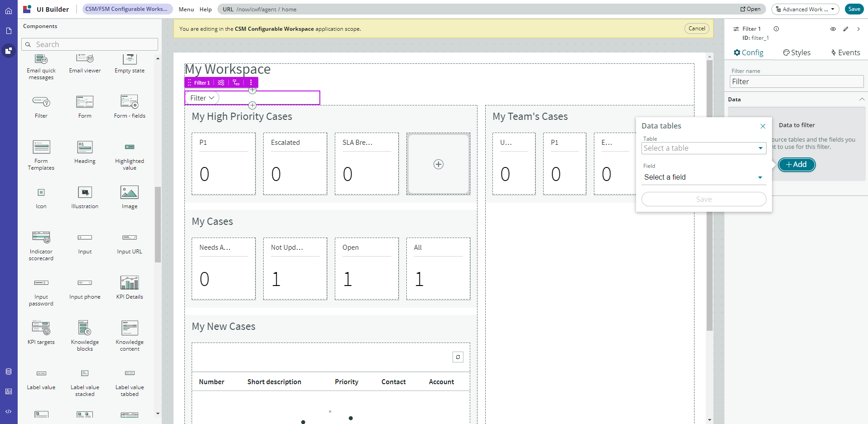Image resolution: width=868 pixels, height=424 pixels.
Task: Open Filter 1 toolbar three-dot menu
Action: click(251, 82)
